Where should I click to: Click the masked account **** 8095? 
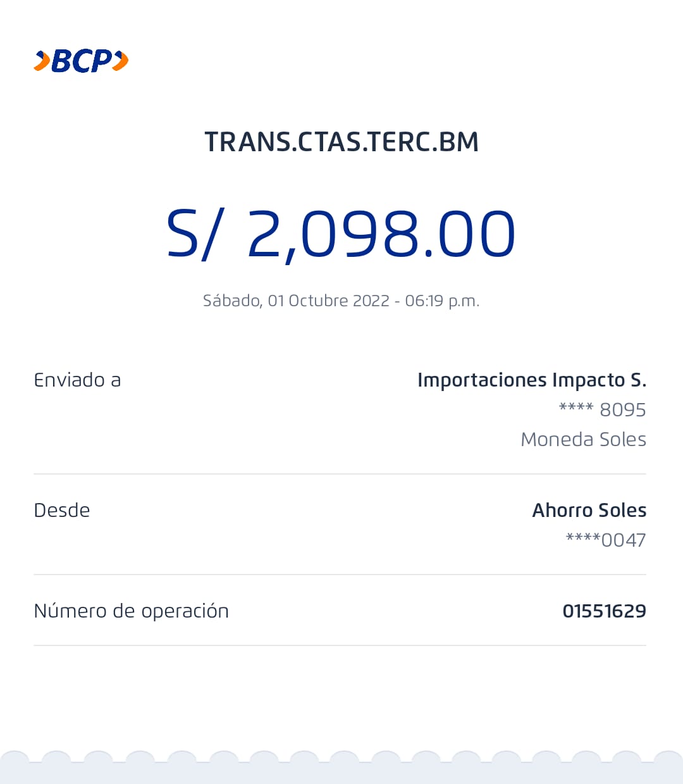tap(602, 409)
